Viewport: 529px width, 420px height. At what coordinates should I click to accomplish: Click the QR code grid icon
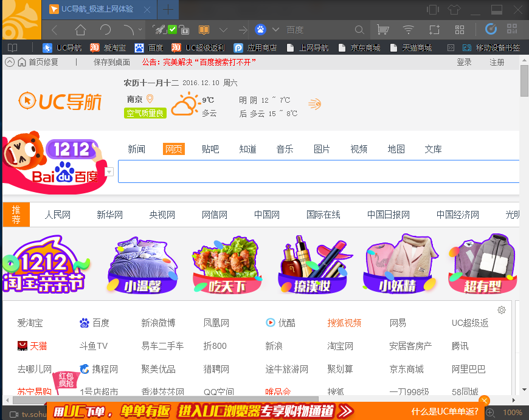[512, 29]
